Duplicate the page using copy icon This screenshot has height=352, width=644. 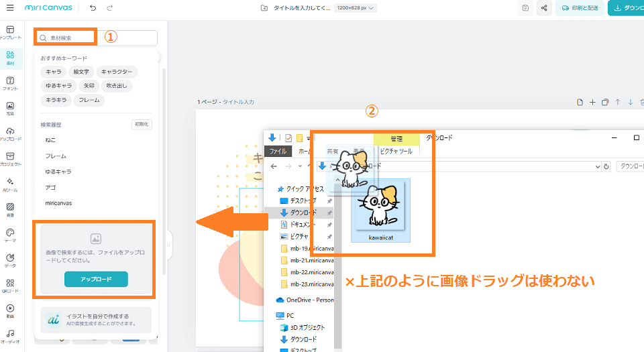click(605, 102)
